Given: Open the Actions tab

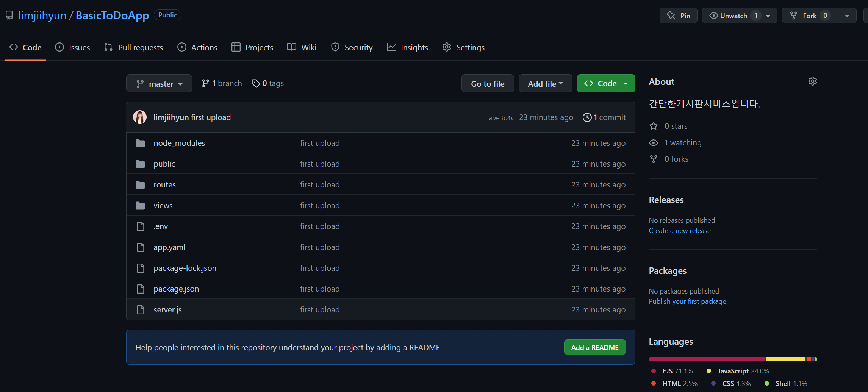Looking at the screenshot, I should pyautogui.click(x=197, y=47).
